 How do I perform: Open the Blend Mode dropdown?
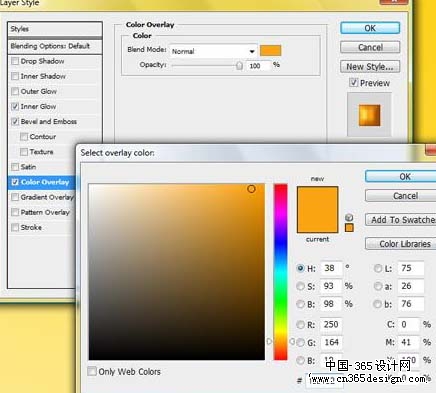click(213, 51)
